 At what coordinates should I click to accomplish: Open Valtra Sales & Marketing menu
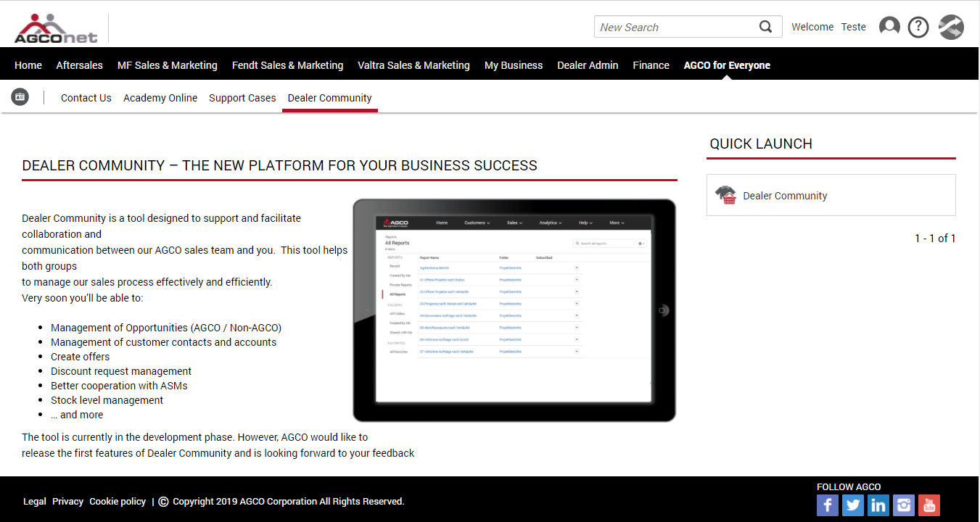pyautogui.click(x=413, y=65)
